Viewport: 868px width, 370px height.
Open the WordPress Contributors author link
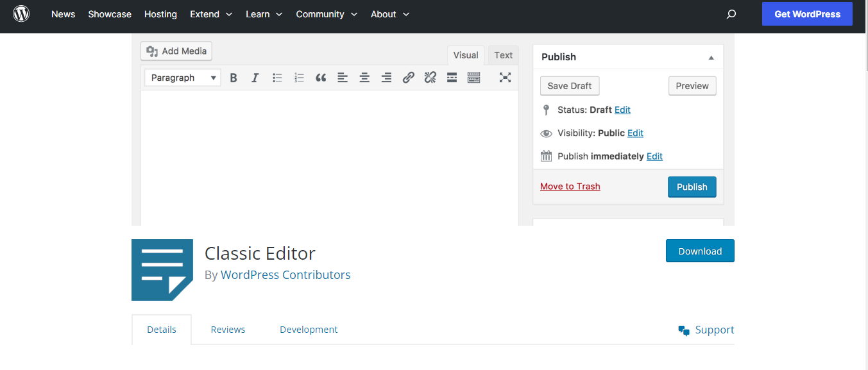(x=285, y=275)
